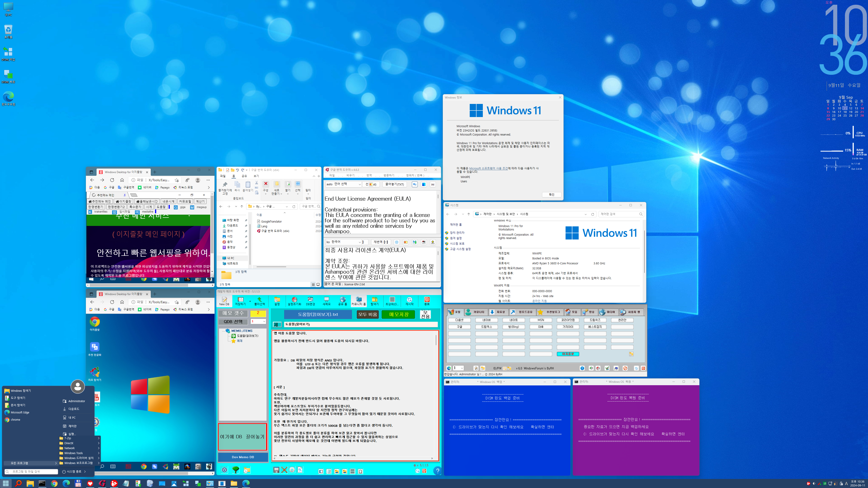The image size is (868, 488).
Task: Open ko 한국어 target language dropdown
Action: point(343,242)
